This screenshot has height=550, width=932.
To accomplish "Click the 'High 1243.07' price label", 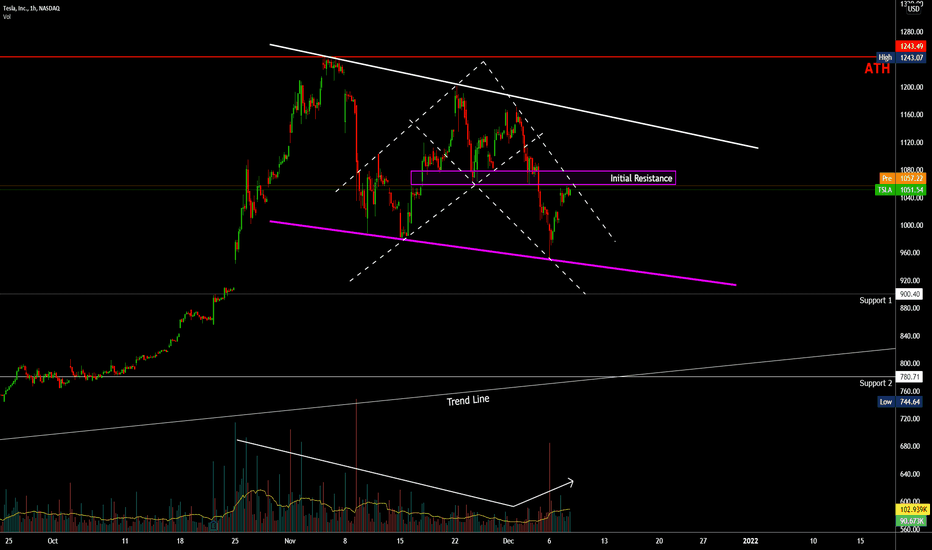I will pyautogui.click(x=901, y=58).
